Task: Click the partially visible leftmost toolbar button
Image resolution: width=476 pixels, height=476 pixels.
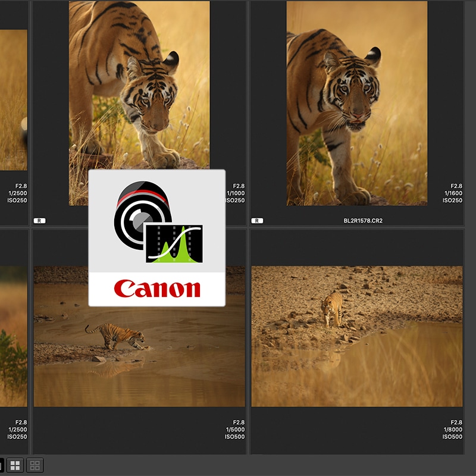Action: coord(2,465)
